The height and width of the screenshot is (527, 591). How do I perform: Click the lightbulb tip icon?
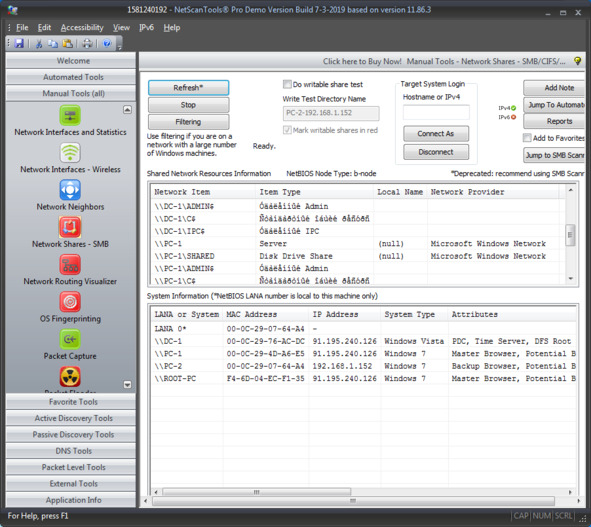[x=577, y=61]
